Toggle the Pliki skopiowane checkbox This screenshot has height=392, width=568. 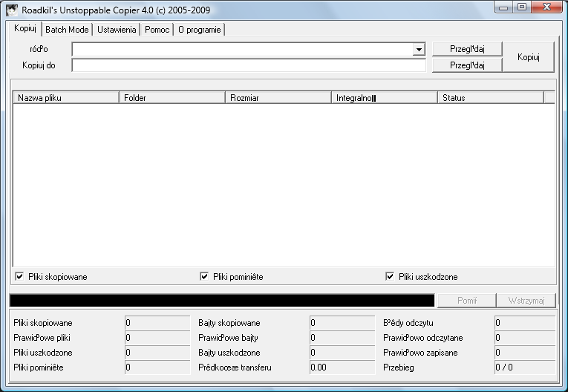19,276
